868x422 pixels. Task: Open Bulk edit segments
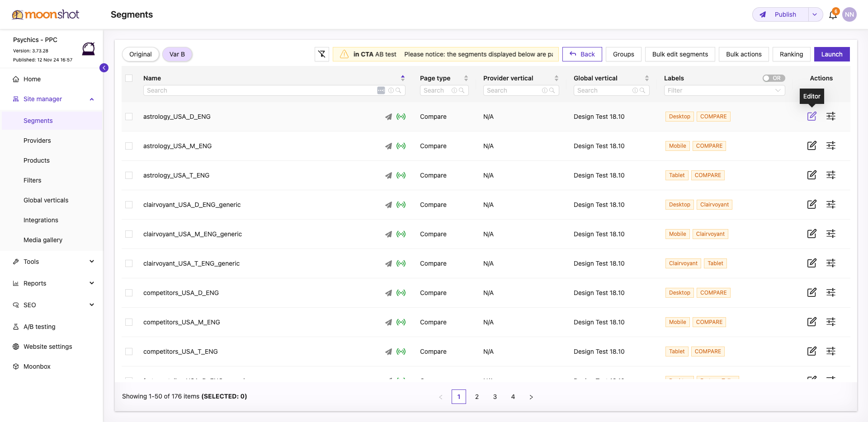pos(680,54)
